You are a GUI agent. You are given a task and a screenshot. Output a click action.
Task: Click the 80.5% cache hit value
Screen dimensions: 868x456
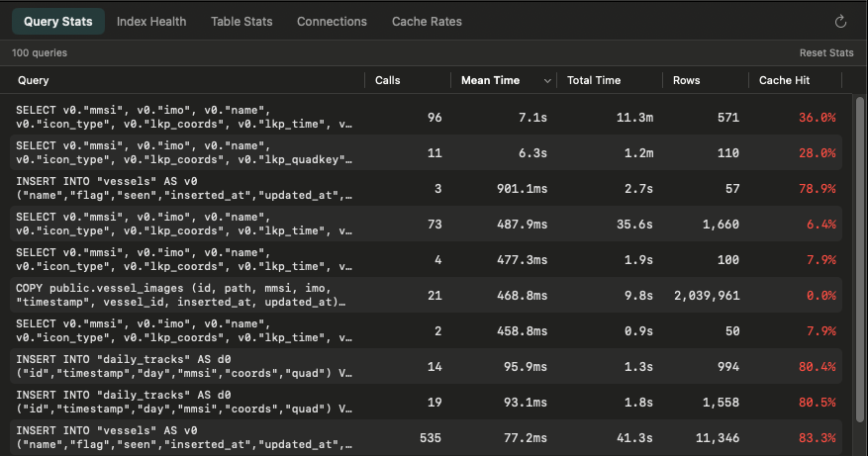(818, 403)
